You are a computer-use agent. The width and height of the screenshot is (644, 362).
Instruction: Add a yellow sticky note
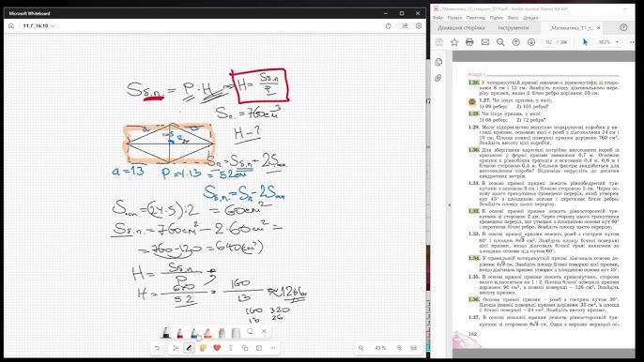coord(203,348)
